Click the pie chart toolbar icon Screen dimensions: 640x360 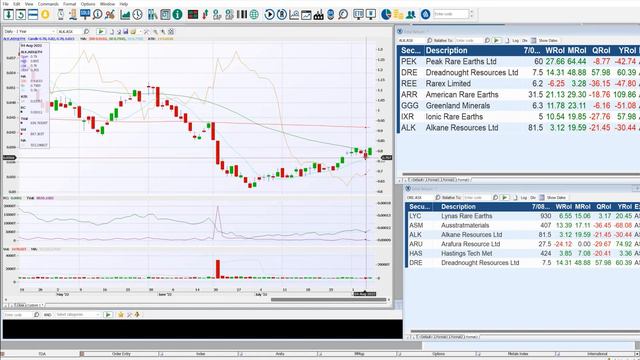point(386,15)
